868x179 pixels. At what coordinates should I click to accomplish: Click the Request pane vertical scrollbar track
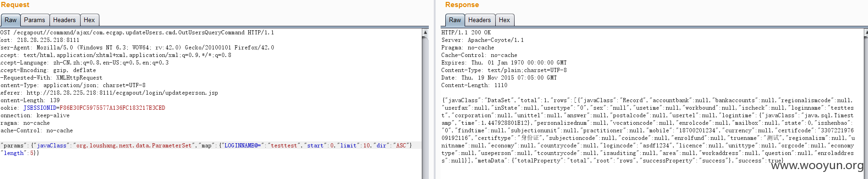(x=425, y=107)
